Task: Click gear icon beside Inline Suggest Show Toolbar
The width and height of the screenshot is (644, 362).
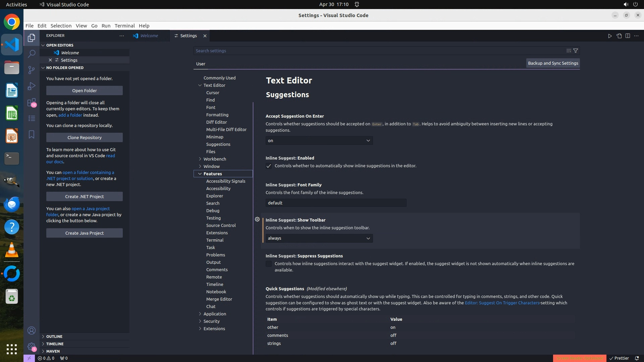Action: 257,219
